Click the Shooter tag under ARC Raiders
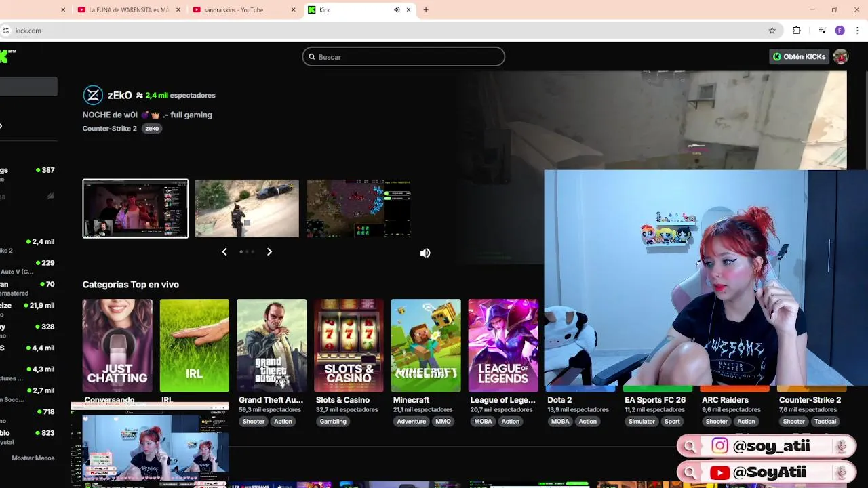Image resolution: width=868 pixels, height=488 pixels. point(717,422)
